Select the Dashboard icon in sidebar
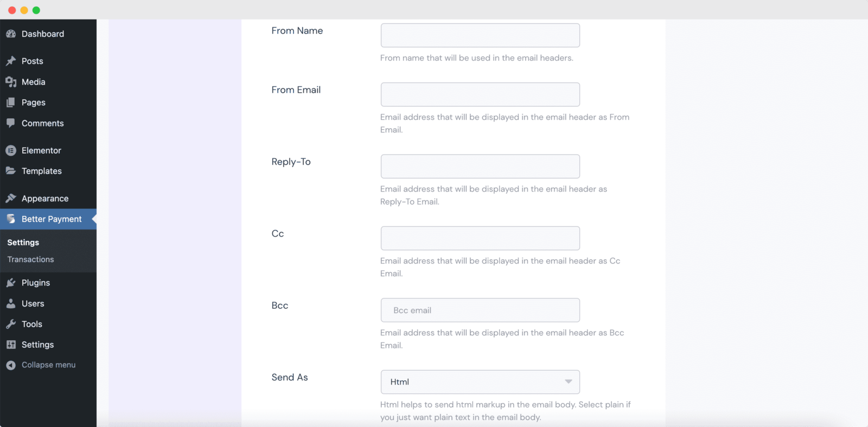Screen dimensions: 868x427 (x=11, y=34)
